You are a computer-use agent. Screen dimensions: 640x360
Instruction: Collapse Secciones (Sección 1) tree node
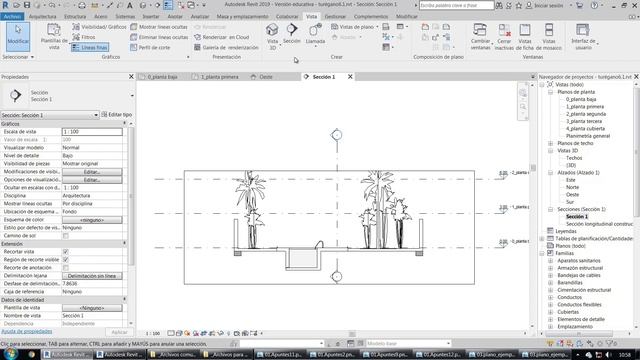tap(550, 209)
